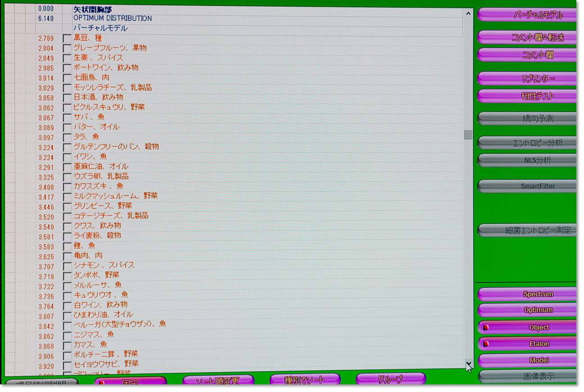Click 種別でソート button
The image size is (584, 392).
click(305, 379)
